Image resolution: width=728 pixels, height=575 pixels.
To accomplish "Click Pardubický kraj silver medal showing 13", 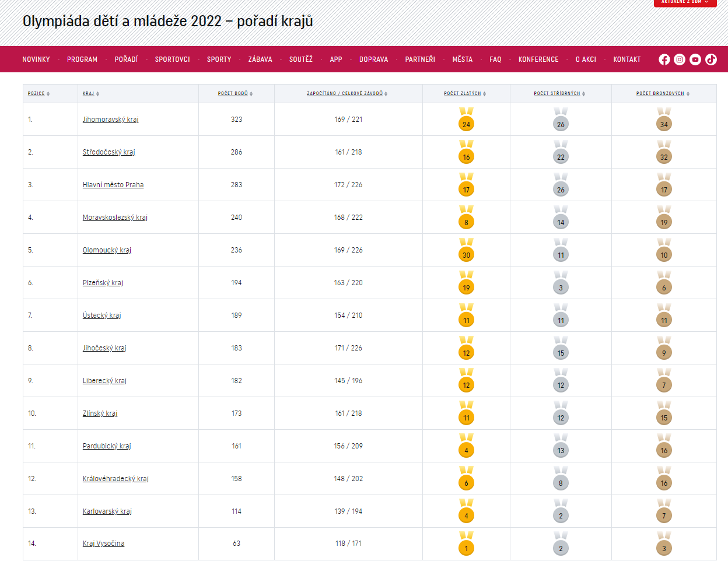I will point(561,446).
